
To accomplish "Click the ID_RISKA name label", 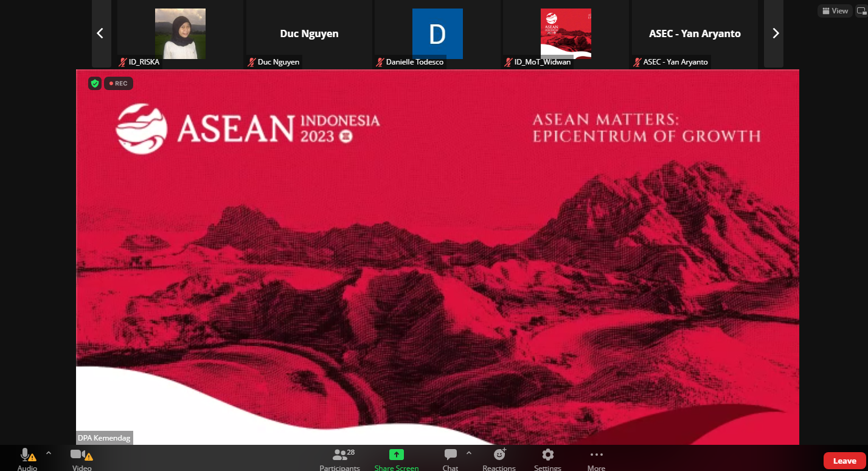I will [x=144, y=62].
